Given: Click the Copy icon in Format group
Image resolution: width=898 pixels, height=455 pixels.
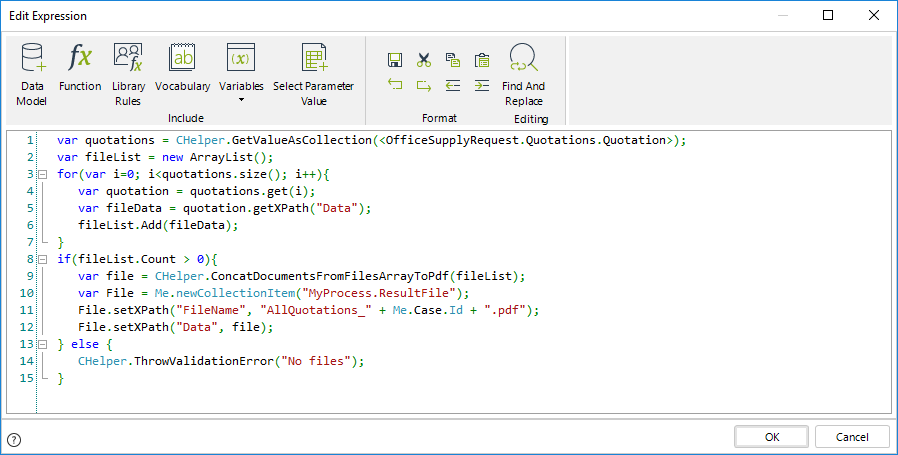Looking at the screenshot, I should click(453, 60).
